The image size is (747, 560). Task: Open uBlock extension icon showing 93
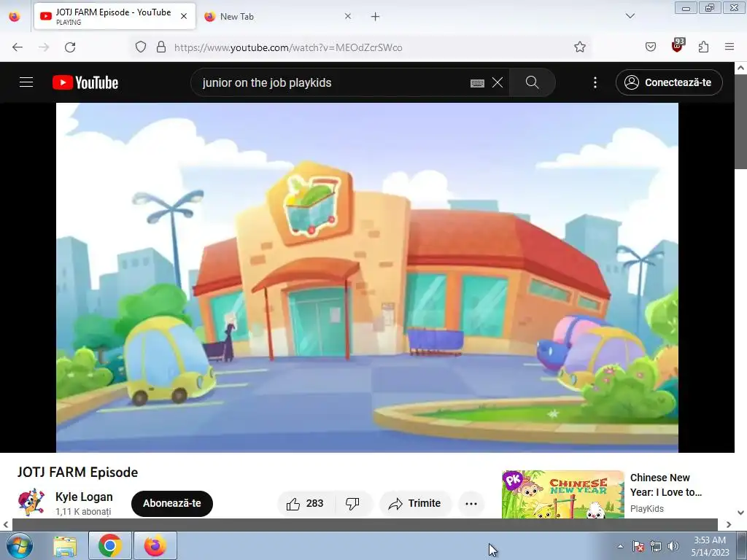(x=678, y=46)
